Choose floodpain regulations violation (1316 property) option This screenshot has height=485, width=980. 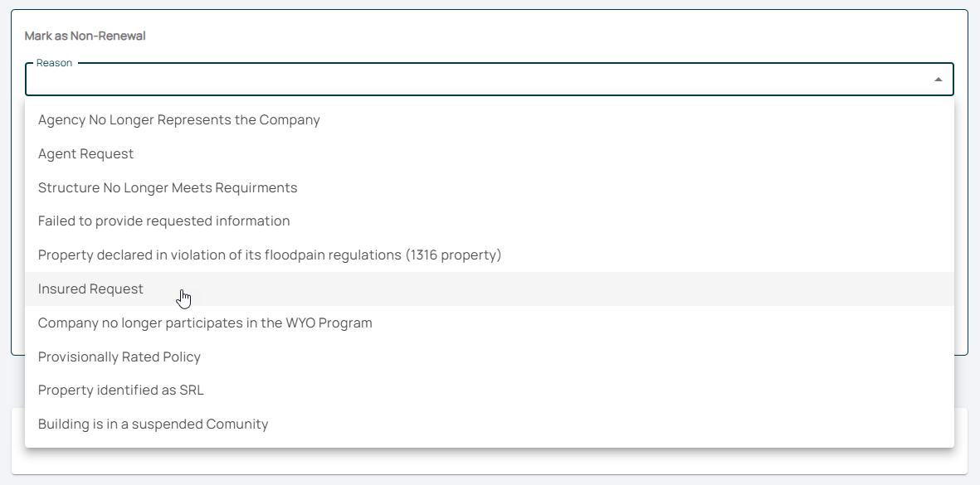tap(270, 255)
